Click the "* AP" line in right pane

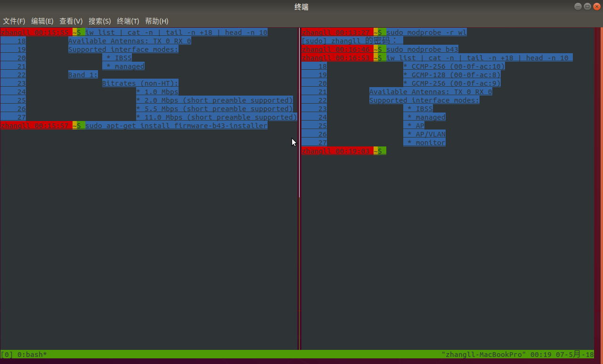(416, 126)
